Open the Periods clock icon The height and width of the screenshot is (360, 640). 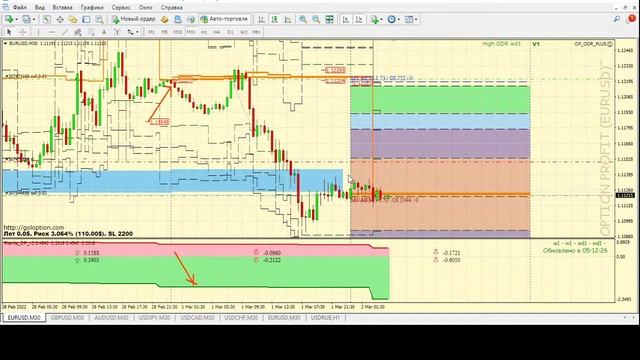click(391, 19)
